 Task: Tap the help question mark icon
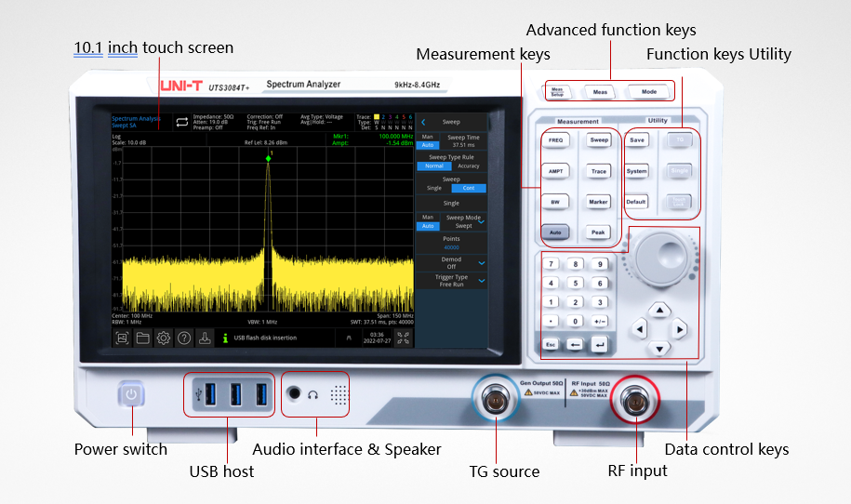[x=184, y=338]
